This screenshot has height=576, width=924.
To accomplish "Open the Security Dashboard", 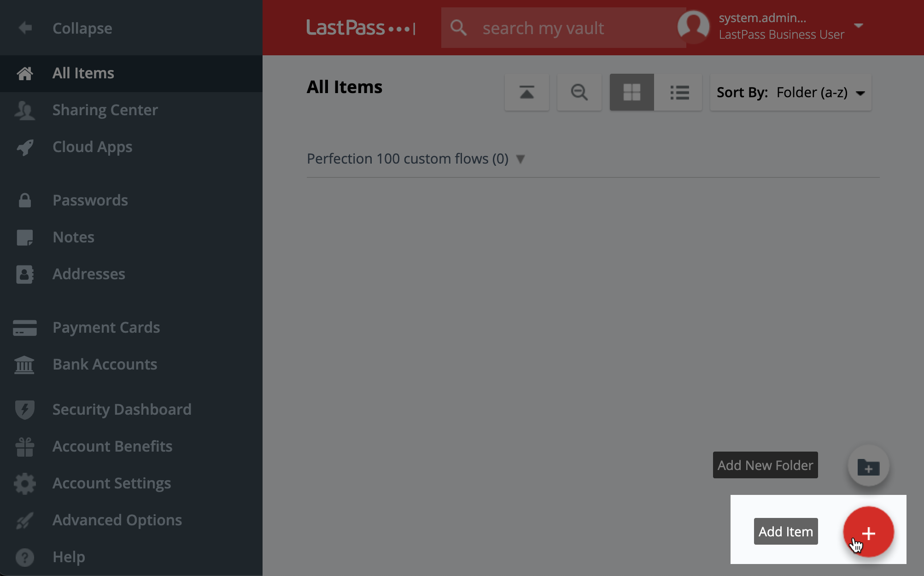I will (x=131, y=410).
